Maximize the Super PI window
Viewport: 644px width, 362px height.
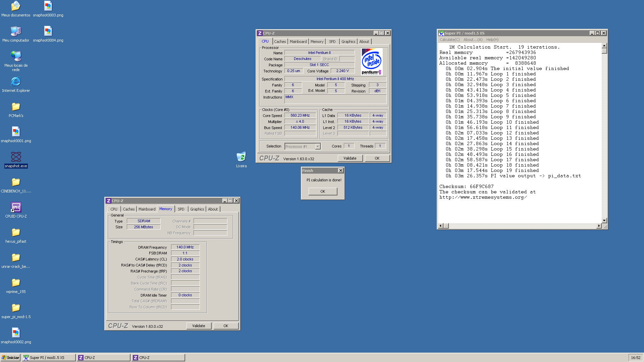[597, 33]
